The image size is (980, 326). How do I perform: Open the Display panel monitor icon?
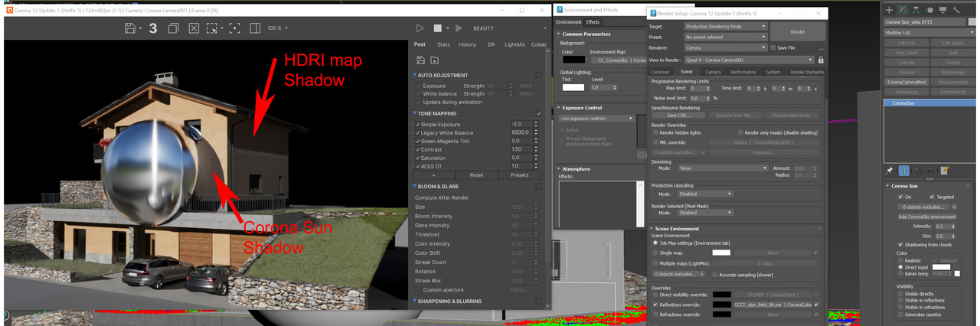[x=942, y=10]
